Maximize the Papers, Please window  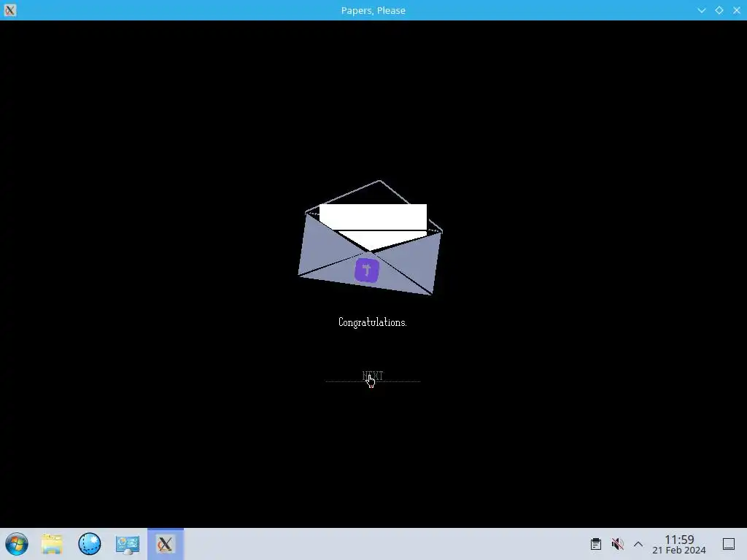pos(719,10)
